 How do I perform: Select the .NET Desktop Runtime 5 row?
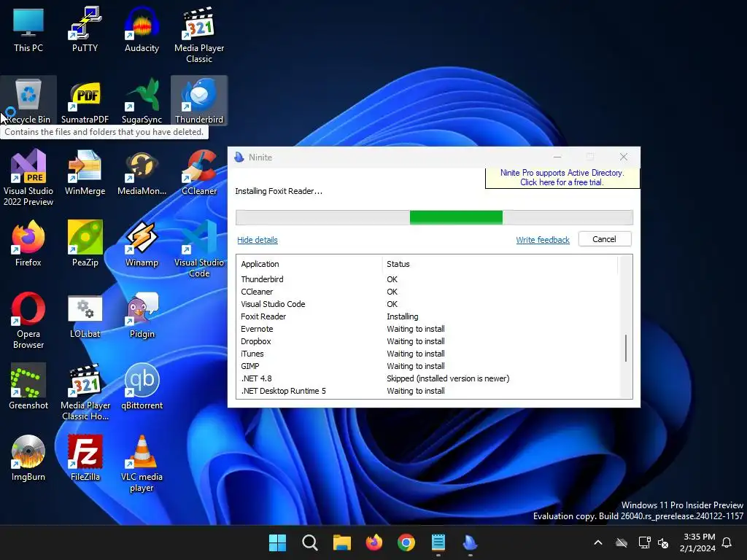pos(429,391)
